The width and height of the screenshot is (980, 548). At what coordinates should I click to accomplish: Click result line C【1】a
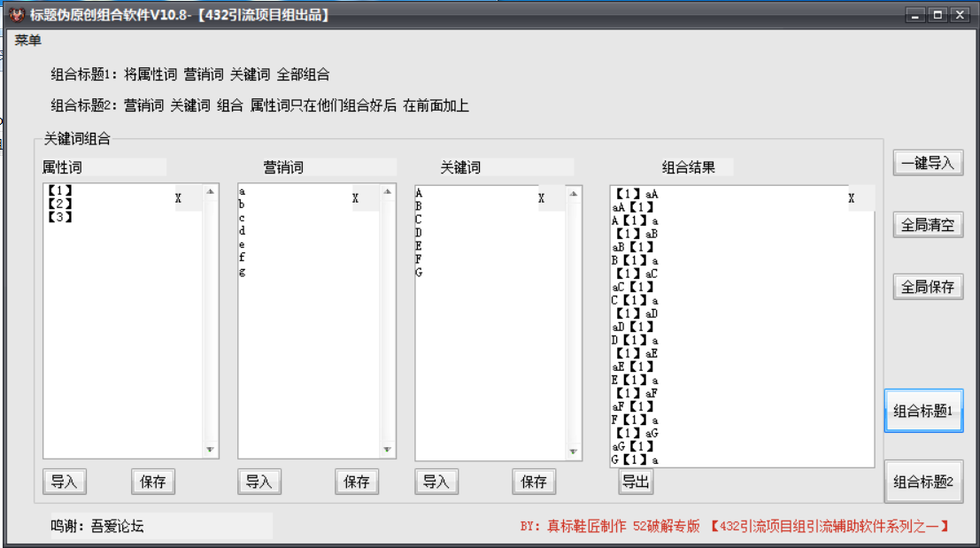[x=635, y=300]
